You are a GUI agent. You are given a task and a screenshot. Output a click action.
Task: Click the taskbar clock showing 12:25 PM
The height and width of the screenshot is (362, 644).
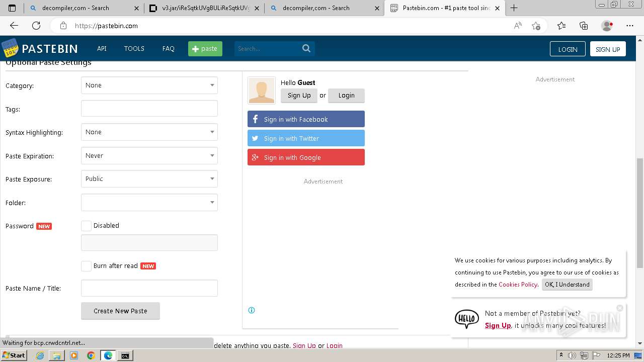pyautogui.click(x=618, y=355)
